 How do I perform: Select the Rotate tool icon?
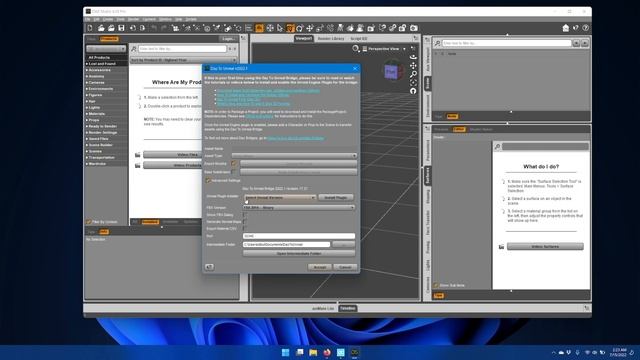tap(300, 28)
